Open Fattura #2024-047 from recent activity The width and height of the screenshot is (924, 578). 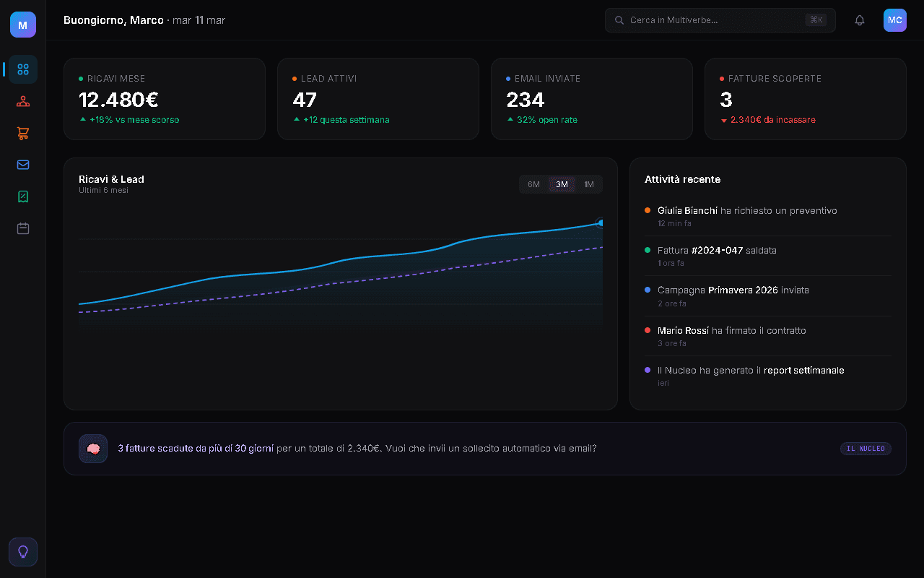(716, 250)
